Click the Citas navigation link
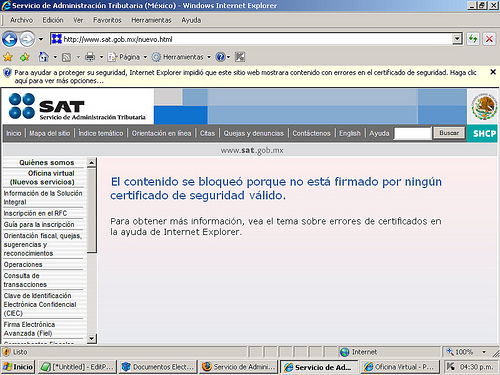 pyautogui.click(x=207, y=133)
